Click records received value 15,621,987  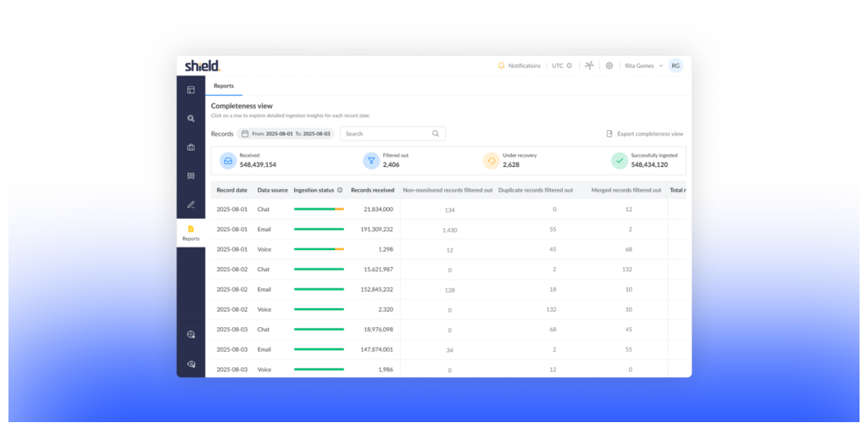coord(379,270)
